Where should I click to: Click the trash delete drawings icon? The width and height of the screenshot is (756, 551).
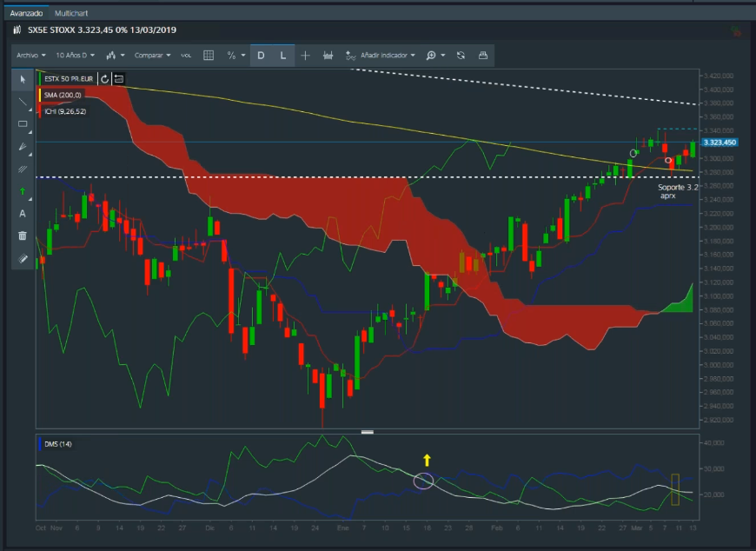(x=23, y=236)
